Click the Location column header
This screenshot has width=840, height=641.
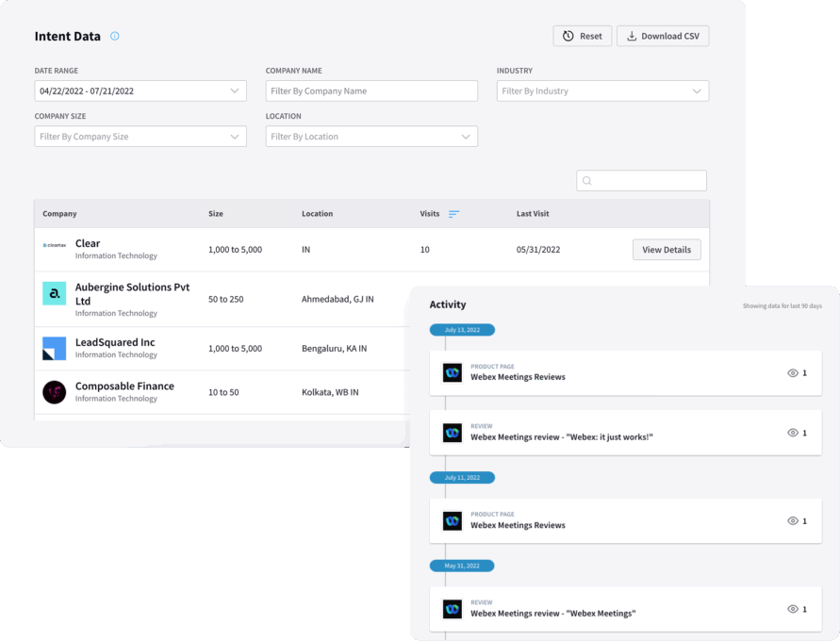(x=317, y=214)
